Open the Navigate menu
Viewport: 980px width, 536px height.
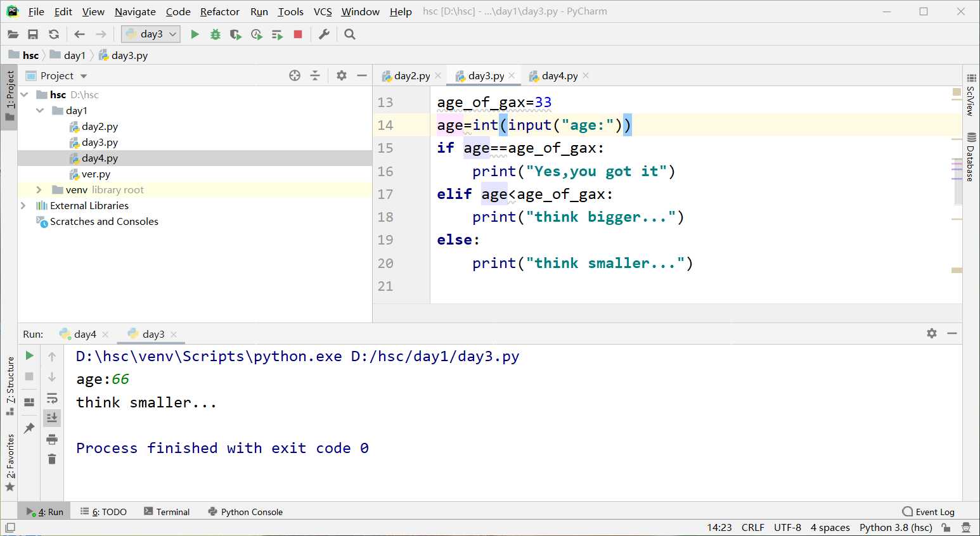[135, 11]
